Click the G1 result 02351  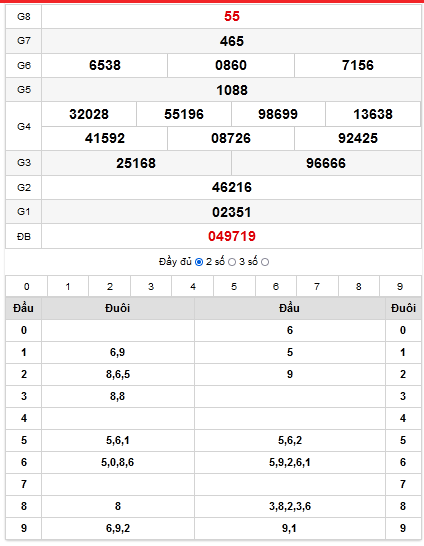(x=232, y=212)
